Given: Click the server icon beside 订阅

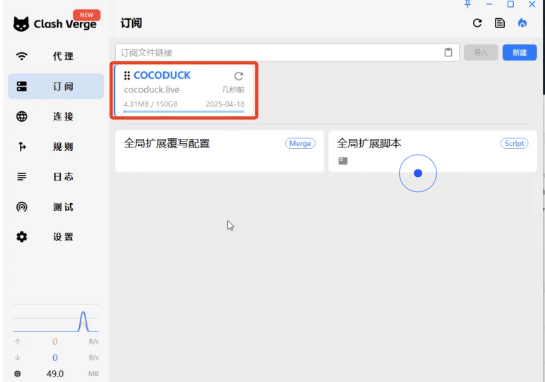Looking at the screenshot, I should pyautogui.click(x=22, y=86).
